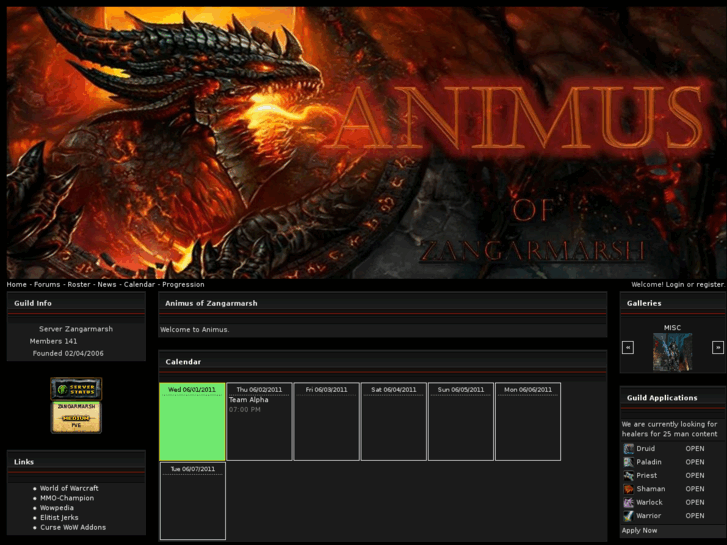727x545 pixels.
Task: Show next gallery image
Action: (718, 347)
